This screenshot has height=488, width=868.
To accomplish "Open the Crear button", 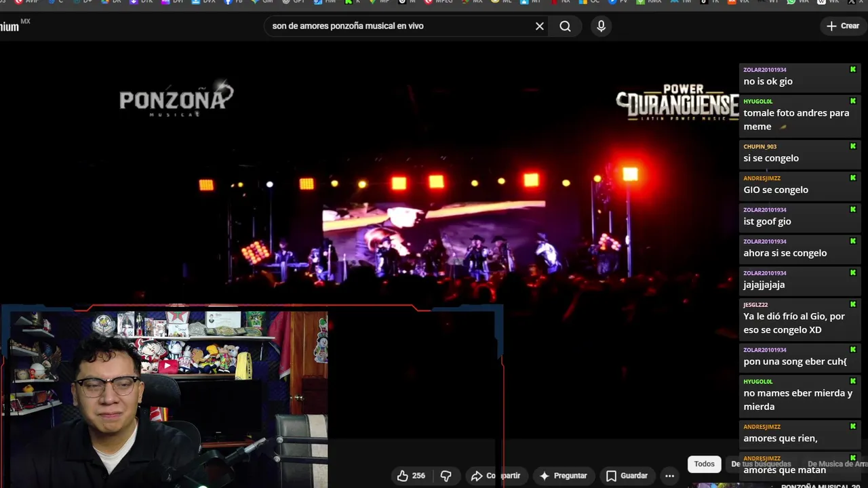I will coord(843,26).
